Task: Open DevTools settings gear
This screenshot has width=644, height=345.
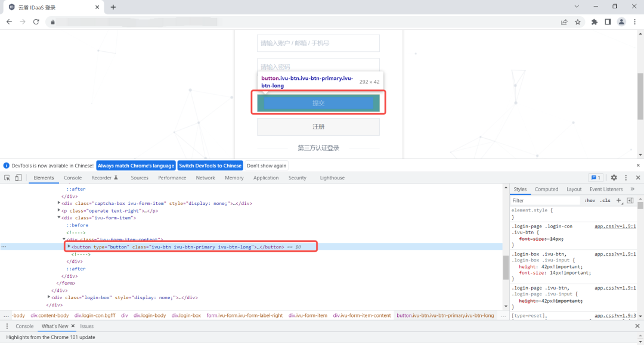Action: (614, 178)
